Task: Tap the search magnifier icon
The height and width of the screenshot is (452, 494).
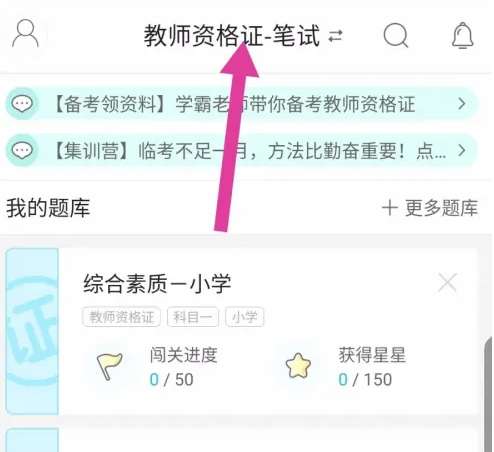Action: [x=396, y=35]
